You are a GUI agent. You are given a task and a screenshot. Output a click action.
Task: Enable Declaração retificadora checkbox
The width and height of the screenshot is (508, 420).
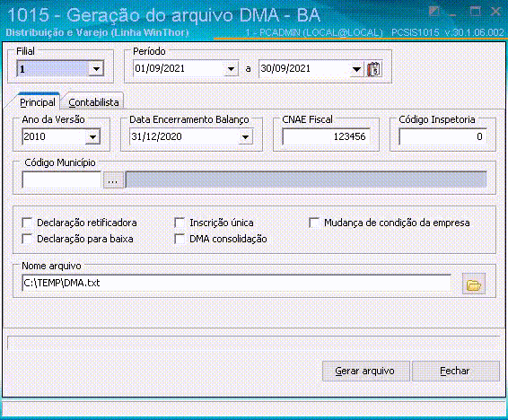pyautogui.click(x=27, y=223)
